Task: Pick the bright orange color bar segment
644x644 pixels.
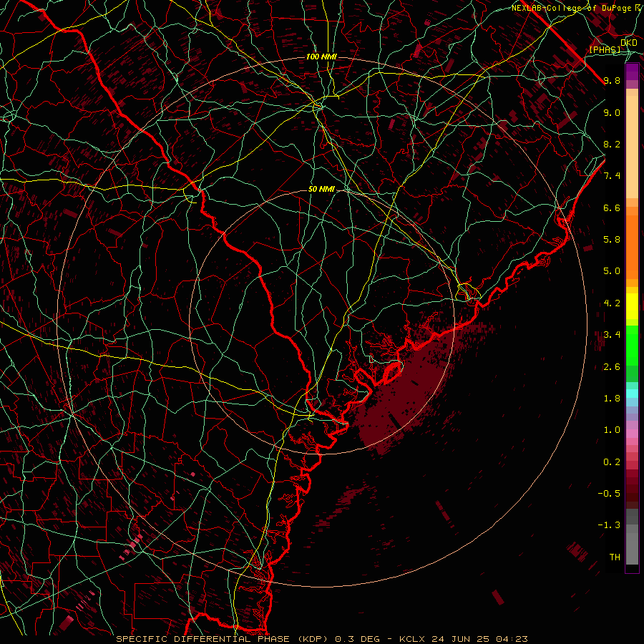Action: tap(632, 248)
